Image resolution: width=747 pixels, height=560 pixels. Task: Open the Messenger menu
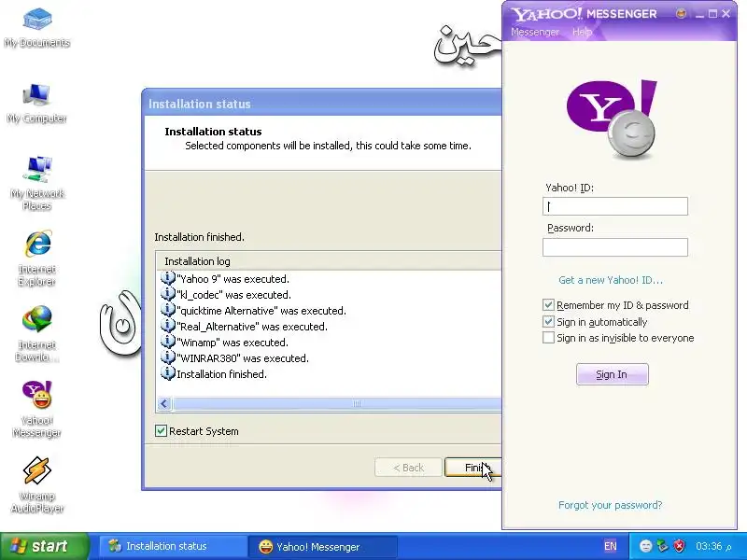point(535,32)
